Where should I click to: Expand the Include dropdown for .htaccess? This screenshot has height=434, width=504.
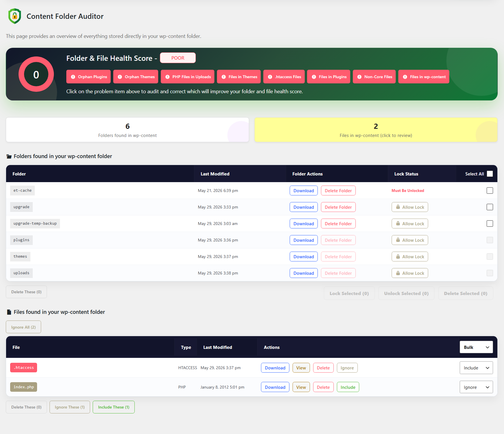pos(476,368)
